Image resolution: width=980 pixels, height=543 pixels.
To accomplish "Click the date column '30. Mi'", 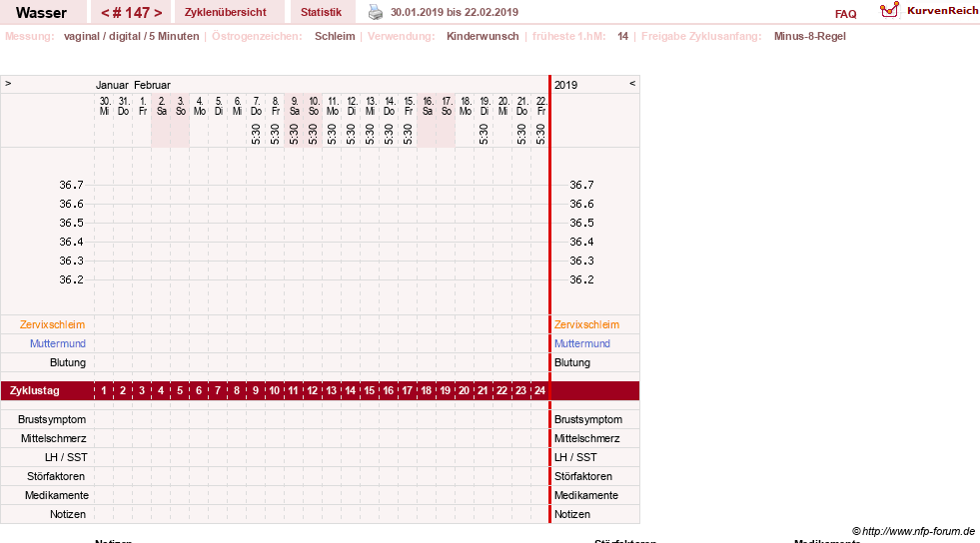I will [104, 106].
